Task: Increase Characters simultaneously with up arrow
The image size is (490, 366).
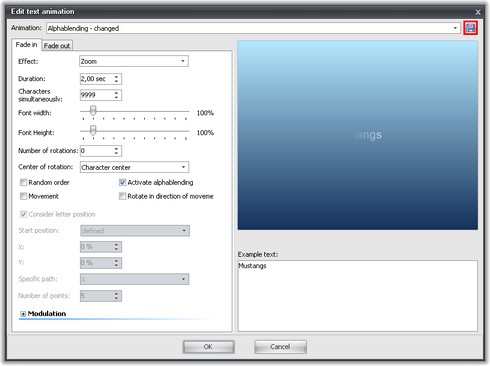Action: [116, 93]
